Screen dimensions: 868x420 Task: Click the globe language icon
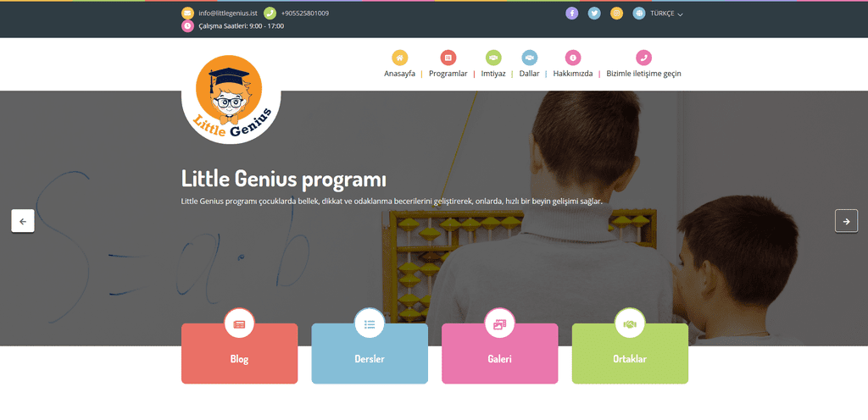point(639,14)
